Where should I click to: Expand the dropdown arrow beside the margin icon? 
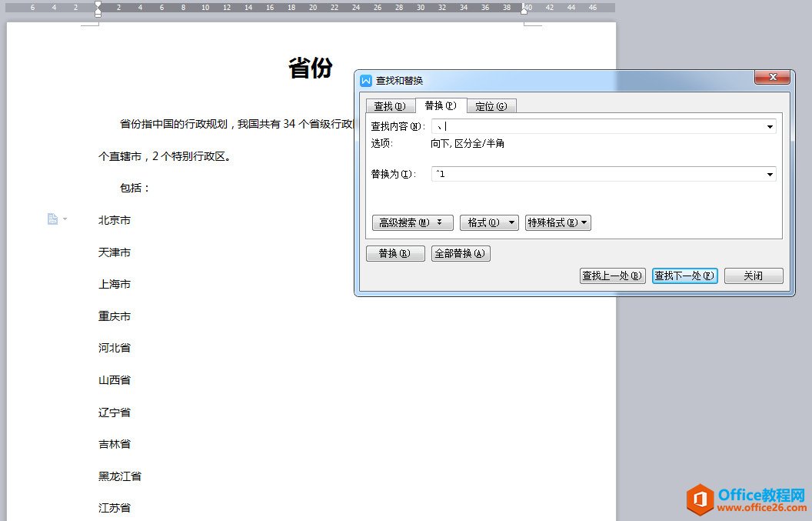[x=63, y=219]
